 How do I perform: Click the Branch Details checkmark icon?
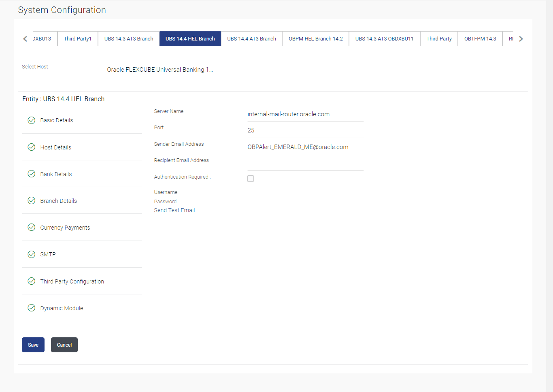(32, 200)
